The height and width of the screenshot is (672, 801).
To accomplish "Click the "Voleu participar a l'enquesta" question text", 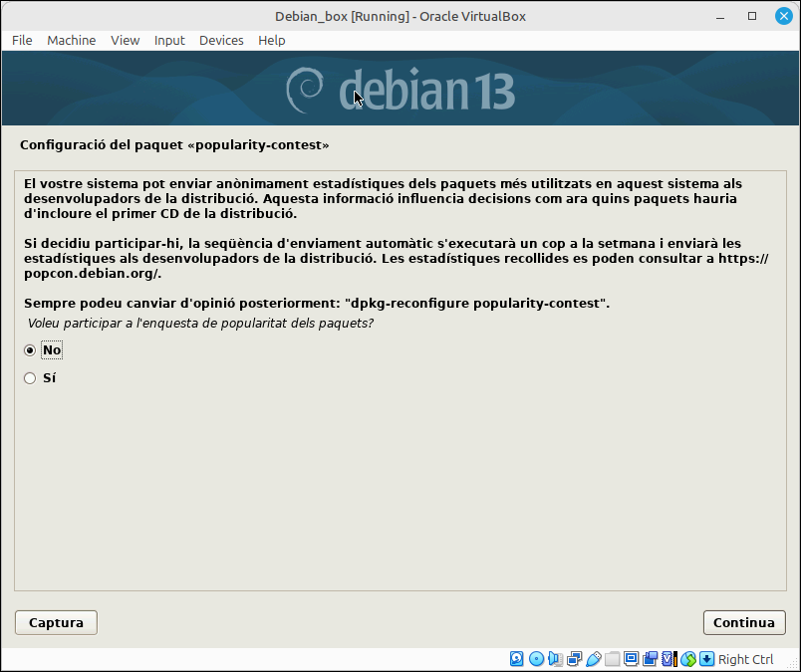I will tap(200, 324).
